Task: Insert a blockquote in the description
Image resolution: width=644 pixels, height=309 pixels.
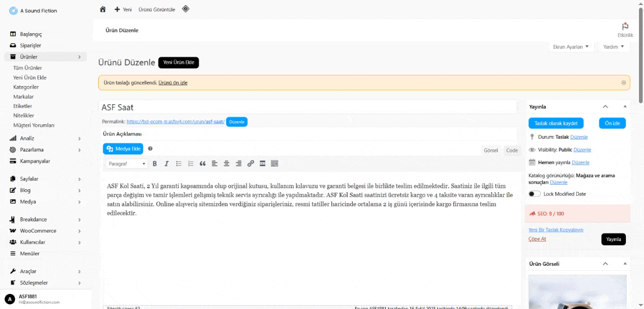Action: tap(203, 164)
